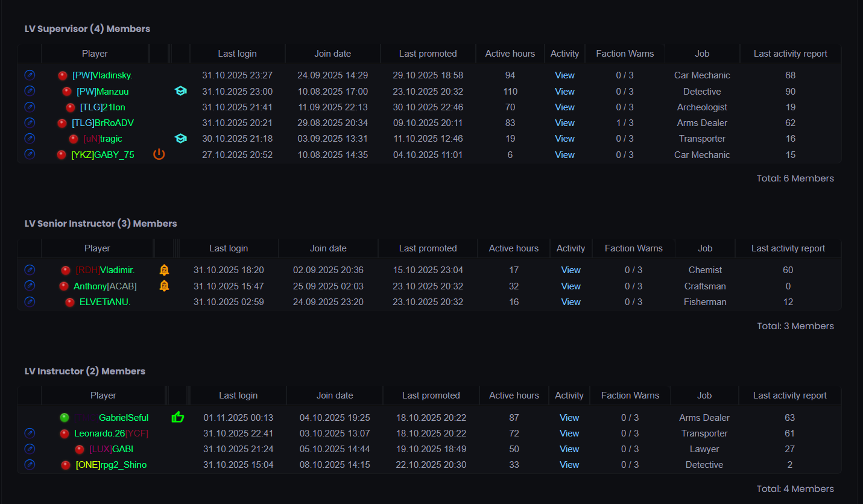Viewport: 863px width, 504px height.
Task: Click the Last login header in Instructor table
Action: 238,395
